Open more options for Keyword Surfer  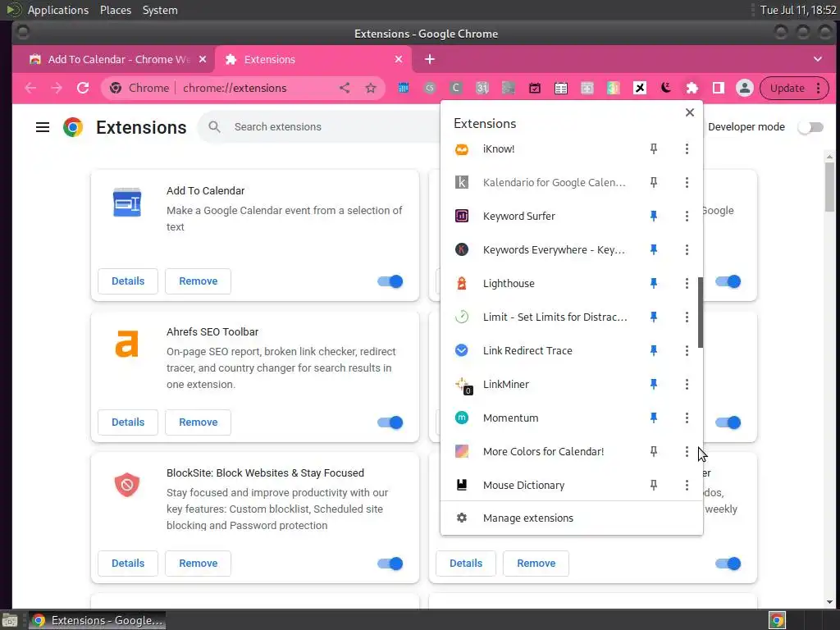point(687,216)
